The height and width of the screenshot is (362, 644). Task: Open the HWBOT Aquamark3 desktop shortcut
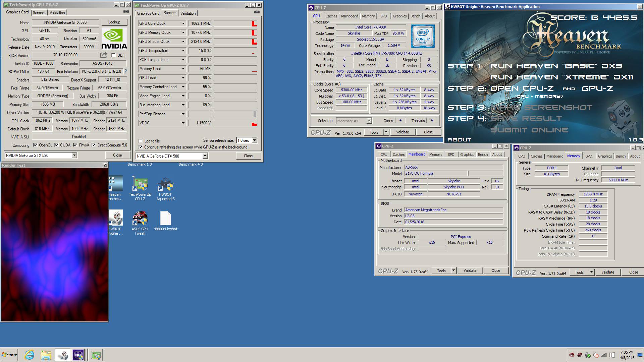click(x=165, y=188)
